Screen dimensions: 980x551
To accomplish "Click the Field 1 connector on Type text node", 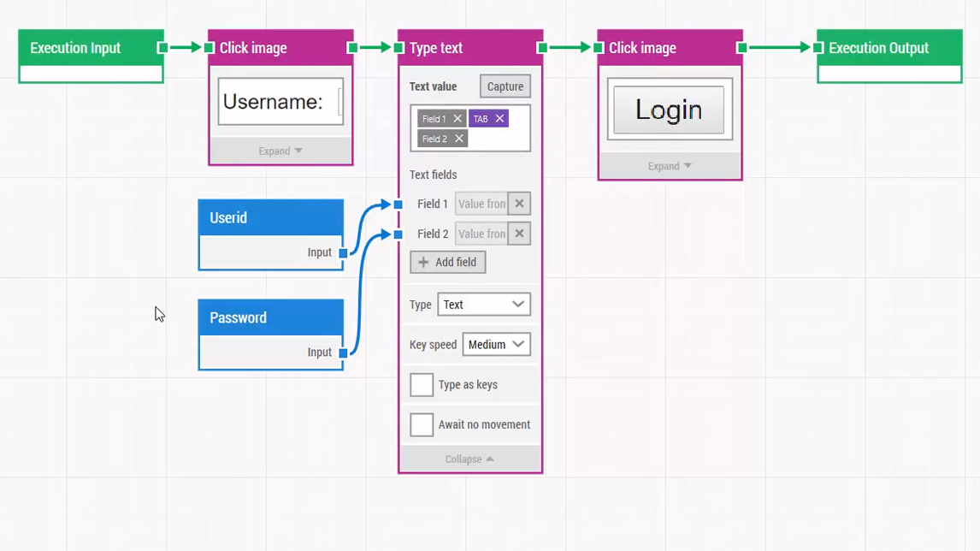I will (397, 204).
